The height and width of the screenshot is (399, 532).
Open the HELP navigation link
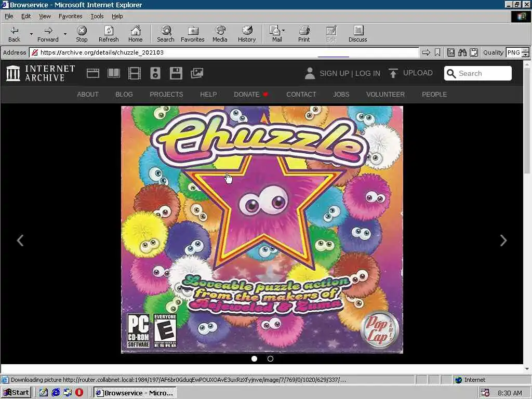click(x=208, y=95)
